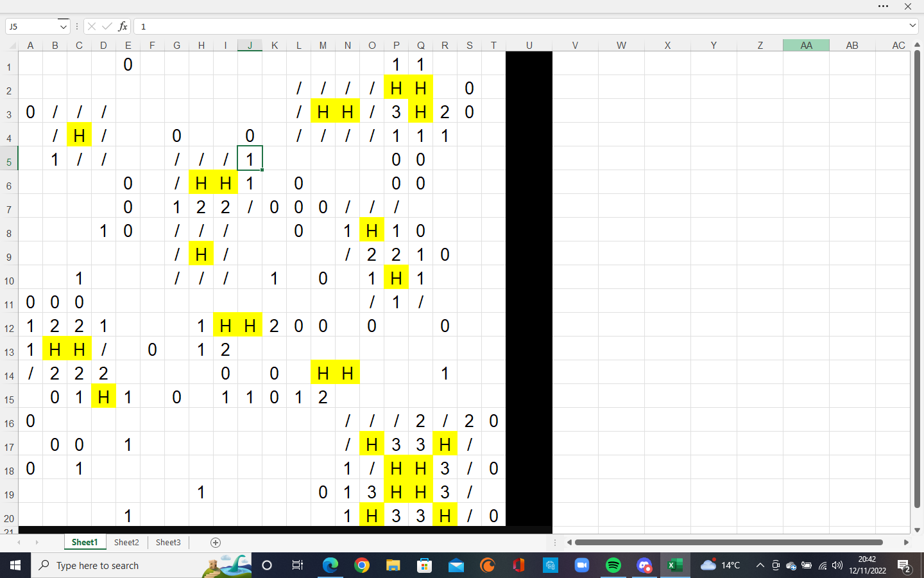
Task: Switch to Sheet3 tab
Action: pyautogui.click(x=168, y=543)
